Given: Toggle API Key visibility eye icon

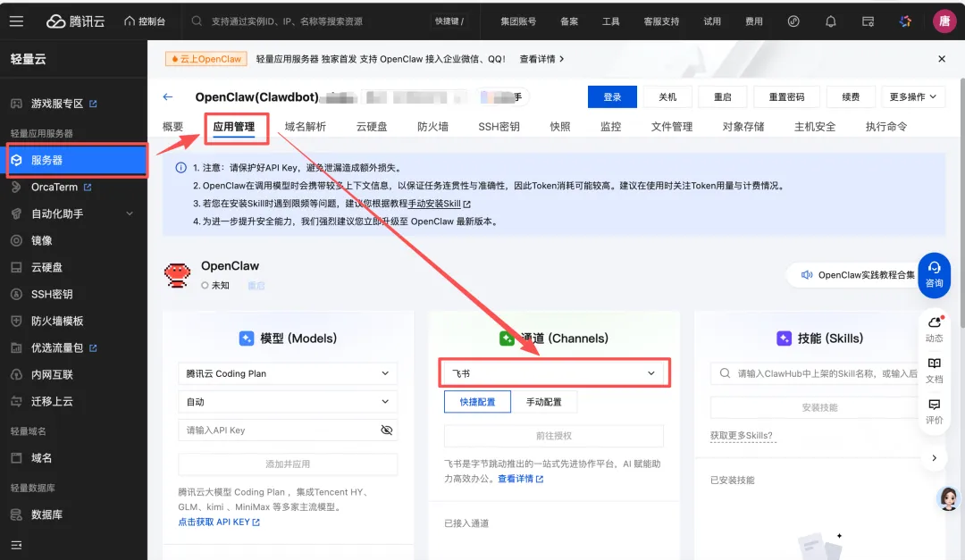Looking at the screenshot, I should tap(387, 430).
